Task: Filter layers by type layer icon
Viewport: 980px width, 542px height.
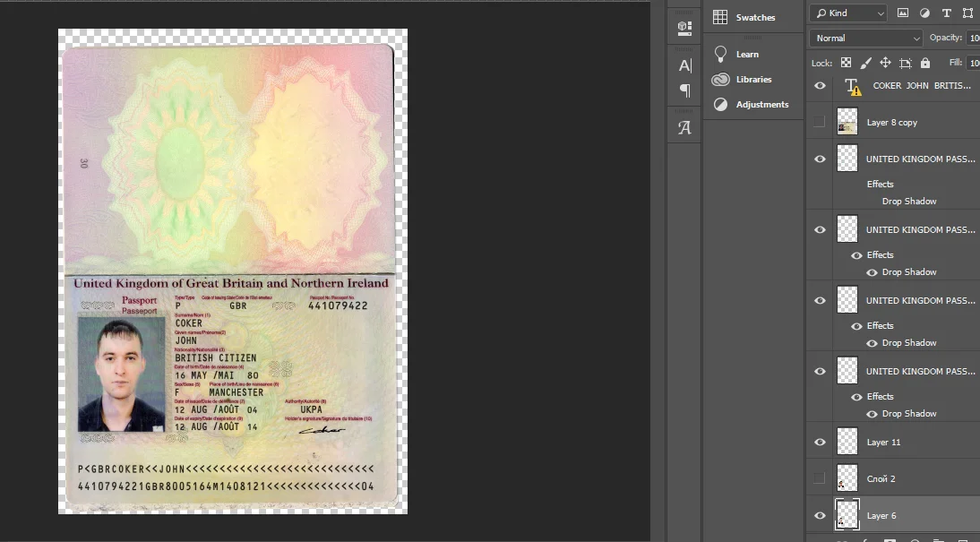Action: click(946, 13)
